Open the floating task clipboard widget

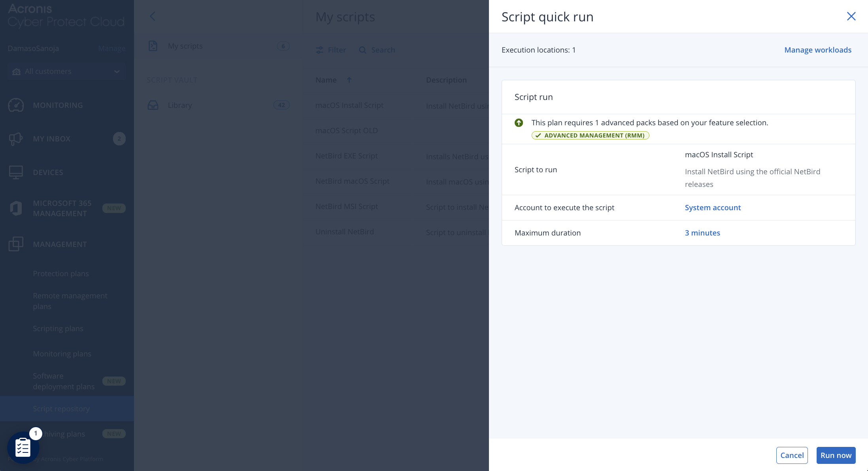pyautogui.click(x=23, y=447)
